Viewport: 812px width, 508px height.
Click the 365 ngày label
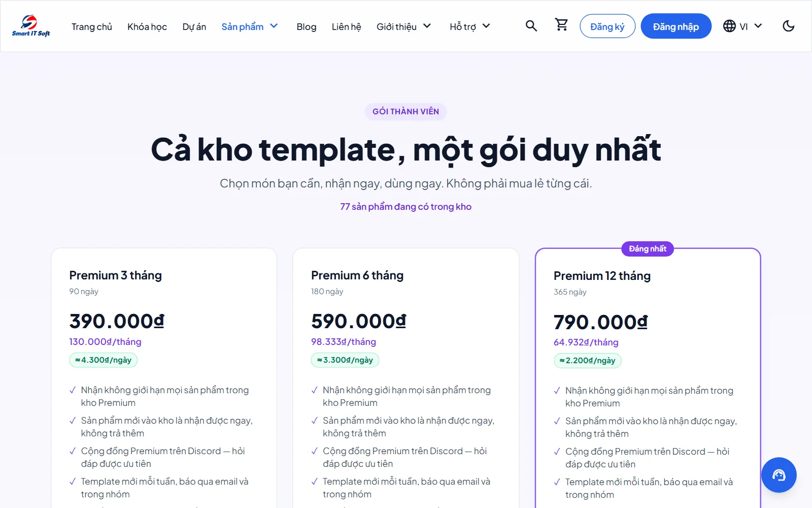click(x=570, y=292)
